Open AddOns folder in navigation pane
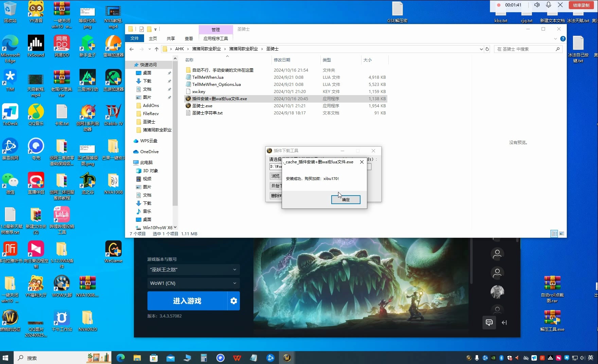The height and width of the screenshot is (364, 598). pyautogui.click(x=151, y=106)
